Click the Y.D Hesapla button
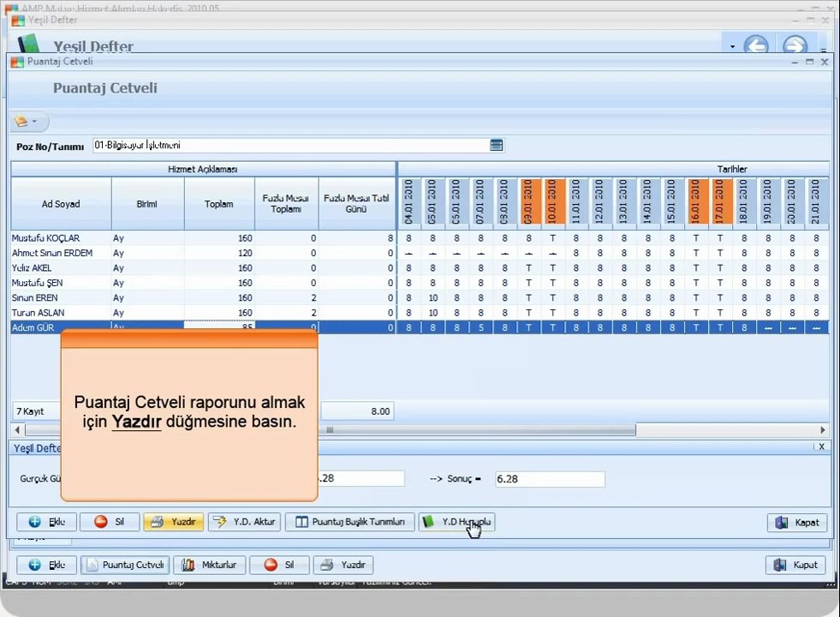Screen dimensions: 840x617 [x=456, y=522]
